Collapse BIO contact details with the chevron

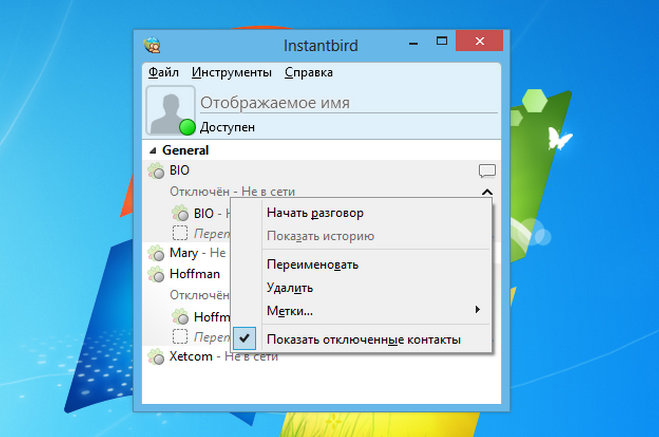pyautogui.click(x=487, y=192)
